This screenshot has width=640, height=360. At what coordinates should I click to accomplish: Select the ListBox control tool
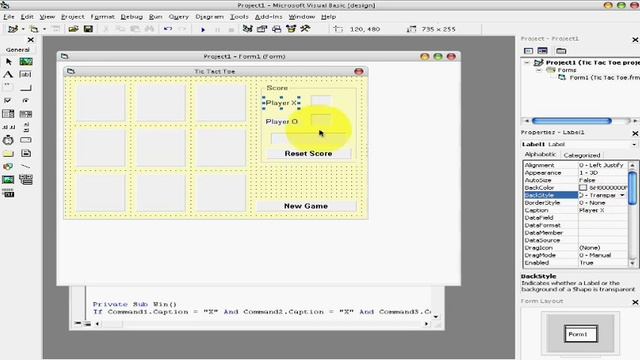(x=26, y=114)
